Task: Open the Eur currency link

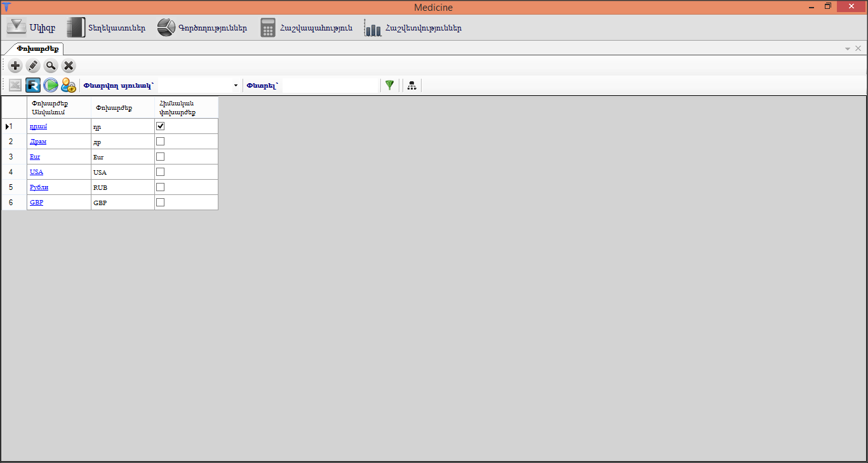Action: tap(35, 157)
